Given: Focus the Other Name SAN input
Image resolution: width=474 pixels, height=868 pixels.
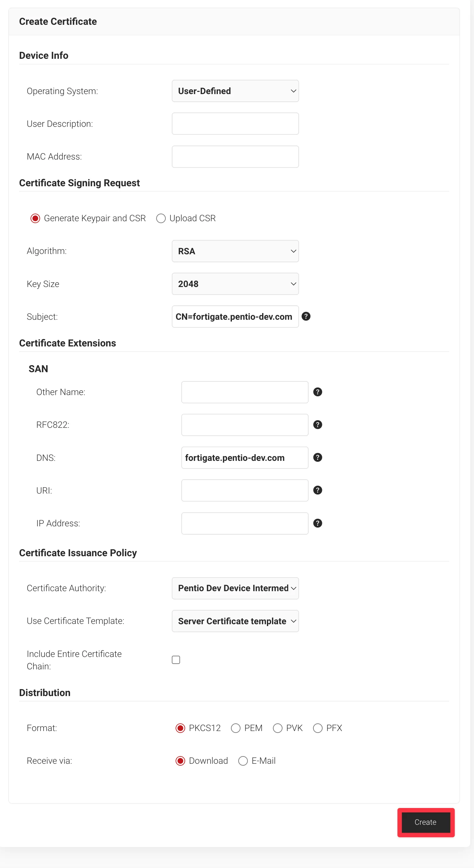Looking at the screenshot, I should click(x=245, y=392).
